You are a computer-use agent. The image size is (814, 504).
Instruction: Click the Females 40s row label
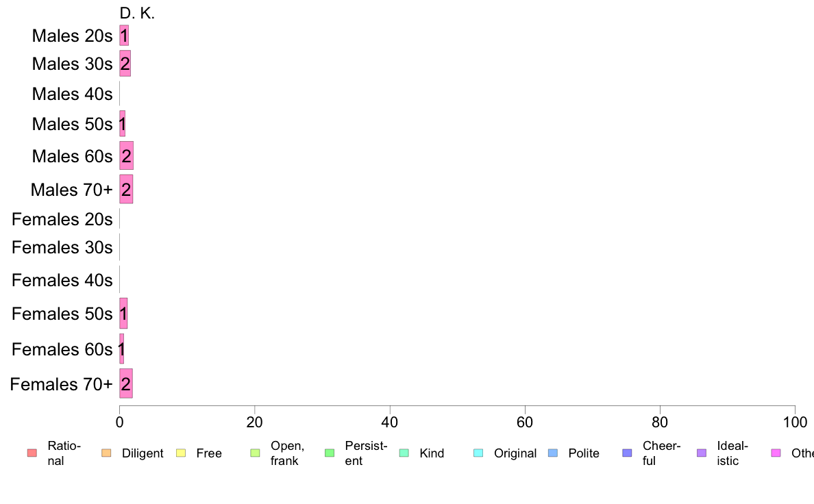[62, 280]
